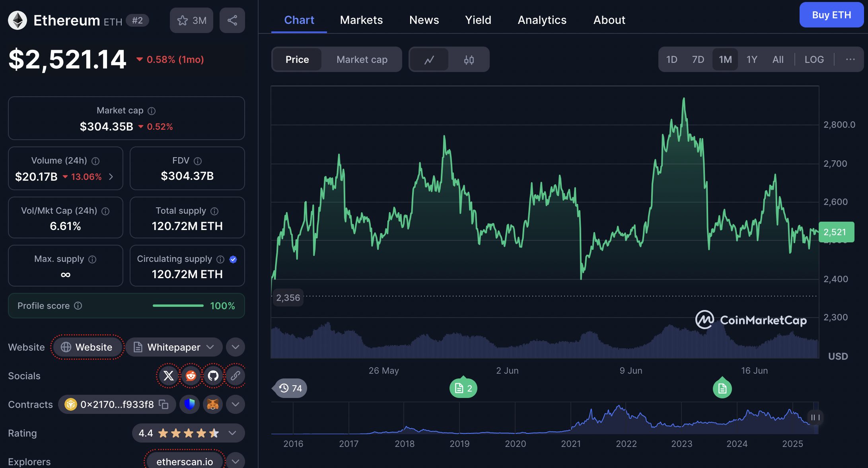Click the 0x2170...f933f8 contract address
Image resolution: width=868 pixels, height=468 pixels.
[x=117, y=404]
